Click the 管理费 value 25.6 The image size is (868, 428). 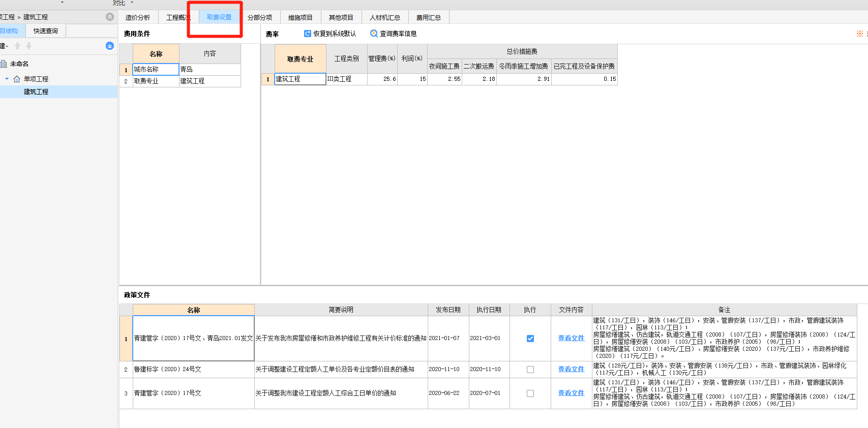pyautogui.click(x=382, y=79)
